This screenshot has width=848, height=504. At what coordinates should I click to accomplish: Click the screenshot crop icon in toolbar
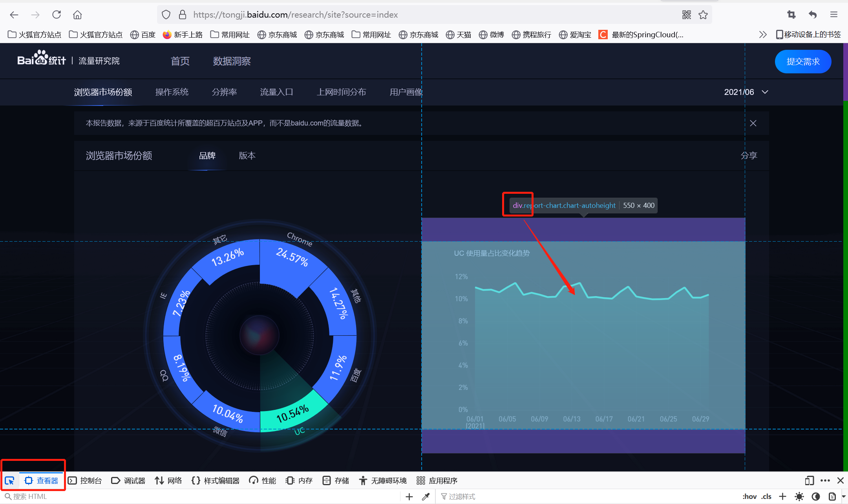(791, 15)
